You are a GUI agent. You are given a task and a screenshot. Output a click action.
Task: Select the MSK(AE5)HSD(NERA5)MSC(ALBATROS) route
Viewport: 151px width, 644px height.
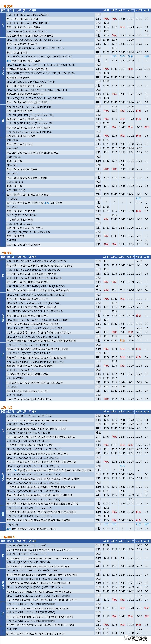[29, 416]
